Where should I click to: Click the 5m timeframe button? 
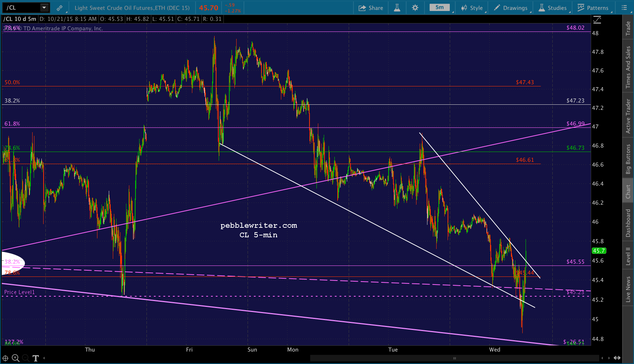click(x=440, y=7)
